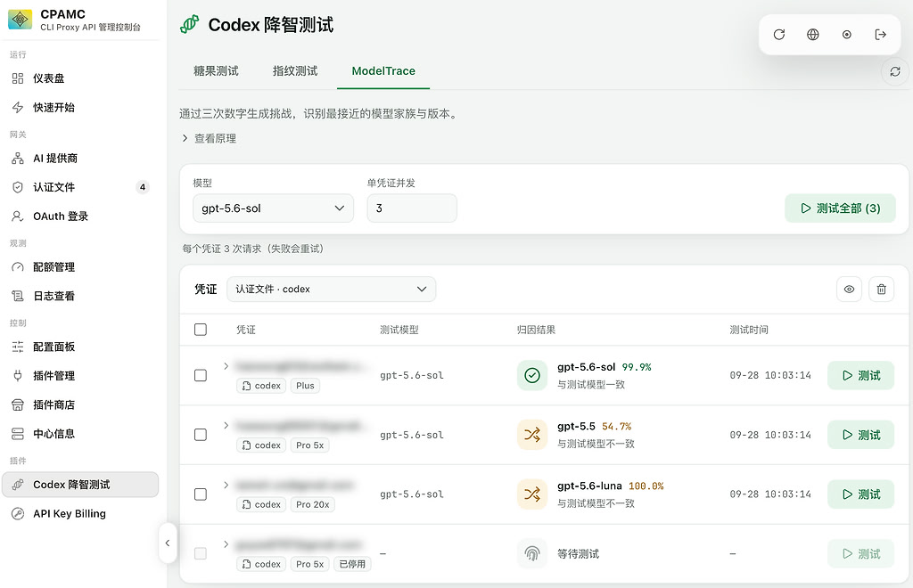The height and width of the screenshot is (588, 913).
Task: Expand the 已停用 row chevron
Action: (226, 544)
